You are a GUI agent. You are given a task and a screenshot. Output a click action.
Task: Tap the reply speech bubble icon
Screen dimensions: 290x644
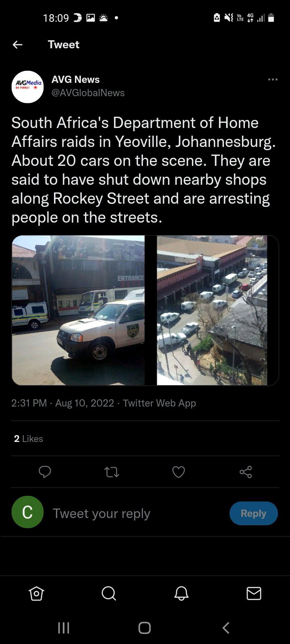tap(45, 472)
